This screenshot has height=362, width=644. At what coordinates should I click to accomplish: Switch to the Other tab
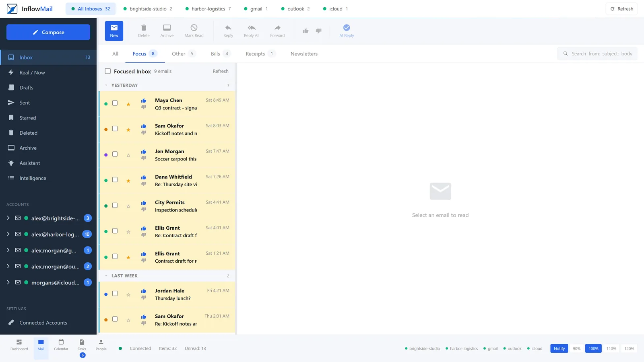pos(183,54)
